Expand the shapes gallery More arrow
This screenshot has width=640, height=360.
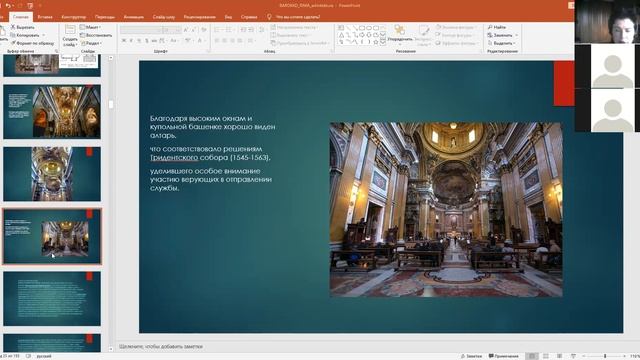coord(383,42)
